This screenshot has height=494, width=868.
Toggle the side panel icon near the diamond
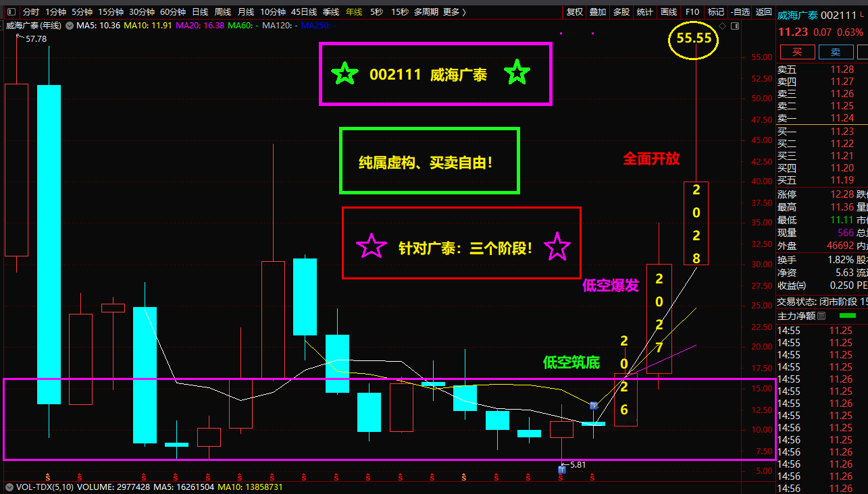tap(735, 26)
